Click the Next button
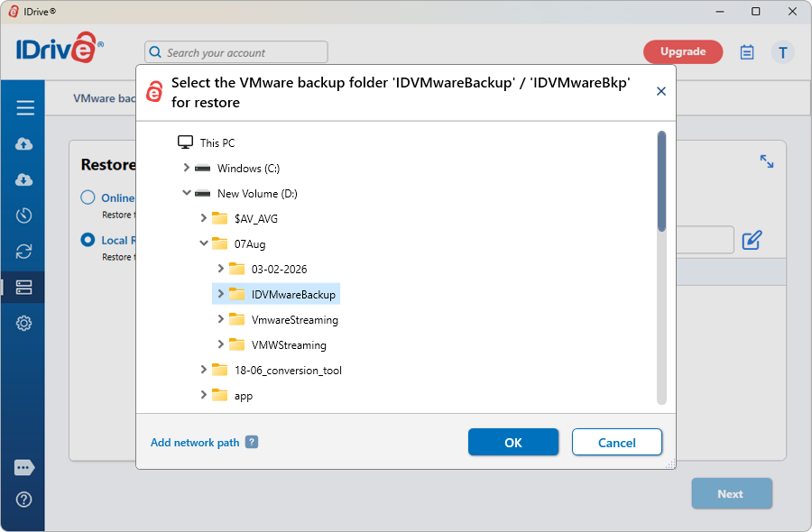This screenshot has height=532, width=812. tap(731, 494)
